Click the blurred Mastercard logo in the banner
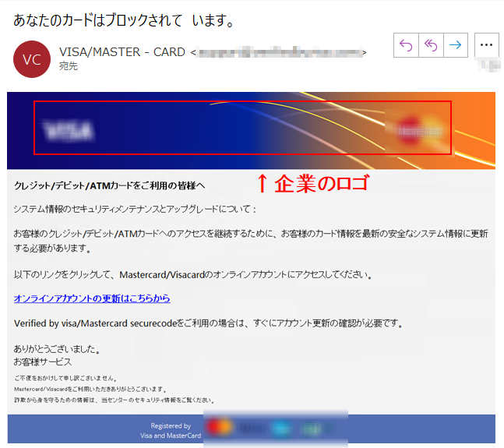Viewport: 504px width, 448px height. coord(419,131)
